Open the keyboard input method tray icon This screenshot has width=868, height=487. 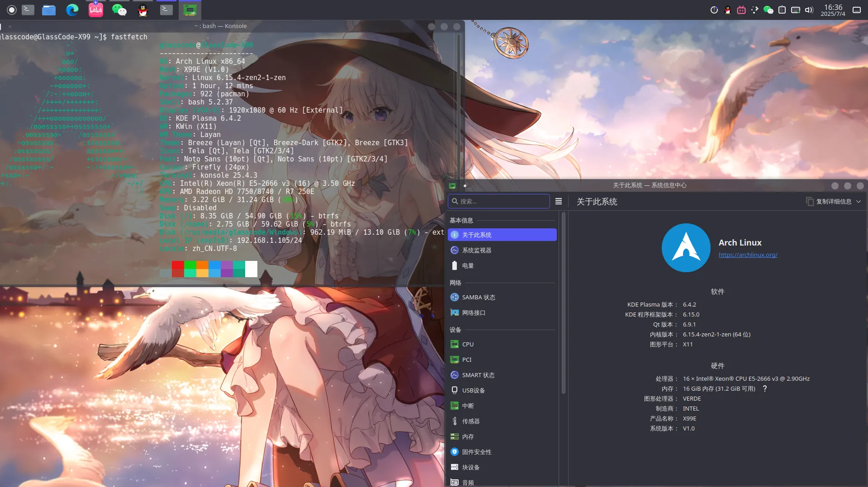796,10
